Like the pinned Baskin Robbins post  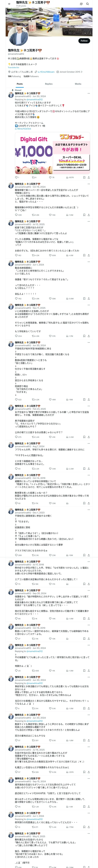point(50,177)
